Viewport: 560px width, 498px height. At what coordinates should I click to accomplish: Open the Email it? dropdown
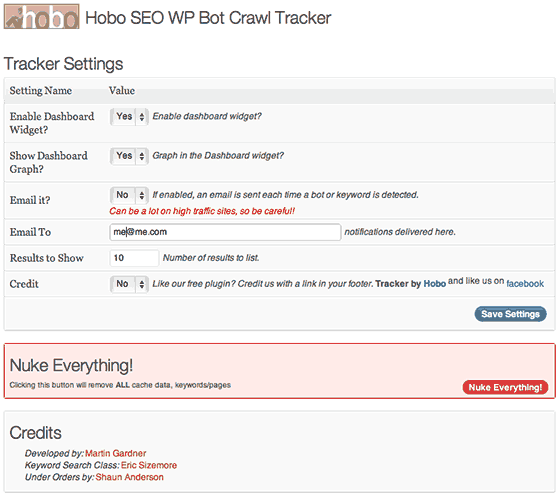(129, 195)
